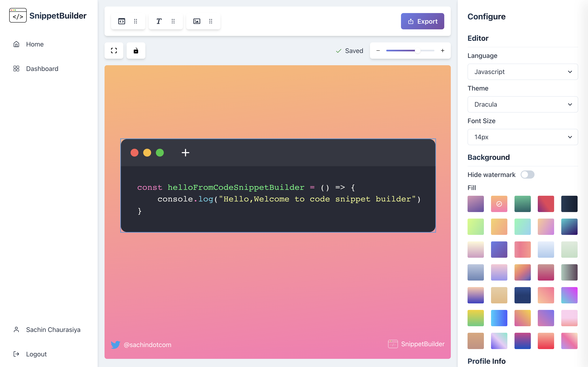Screen dimensions: 588x367
Task: Open the Language dropdown showing Javascript
Action: [523, 72]
